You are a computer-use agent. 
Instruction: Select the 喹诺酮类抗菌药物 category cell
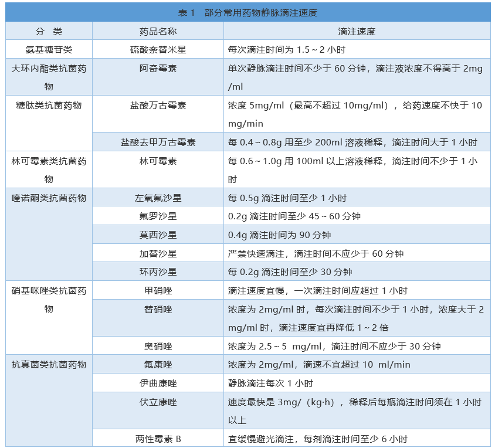pyautogui.click(x=49, y=234)
